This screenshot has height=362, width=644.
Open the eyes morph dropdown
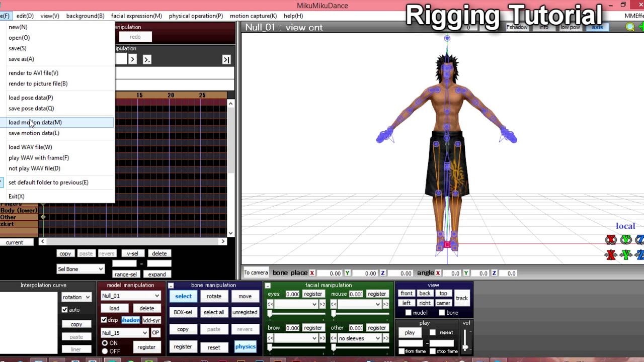pos(296,304)
